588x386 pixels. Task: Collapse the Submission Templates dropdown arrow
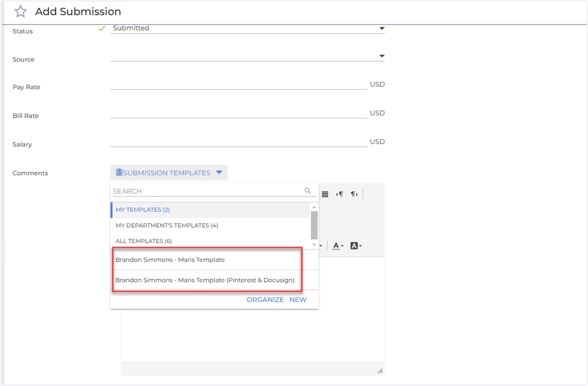click(x=219, y=173)
